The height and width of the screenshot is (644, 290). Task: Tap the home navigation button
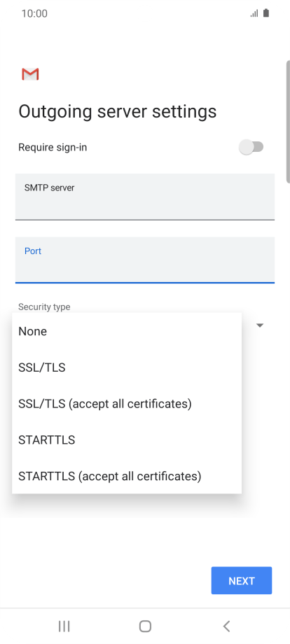[145, 626]
